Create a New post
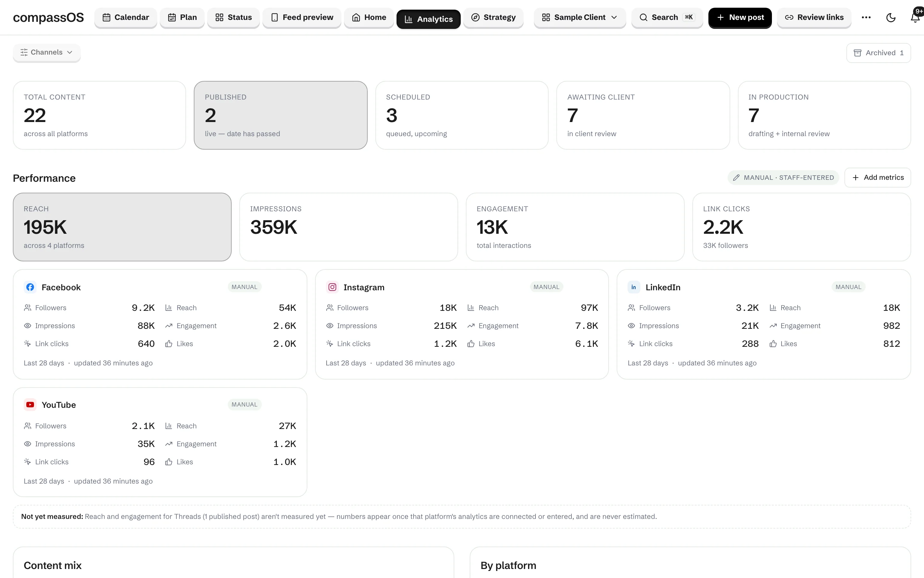The height and width of the screenshot is (578, 924). click(x=740, y=18)
